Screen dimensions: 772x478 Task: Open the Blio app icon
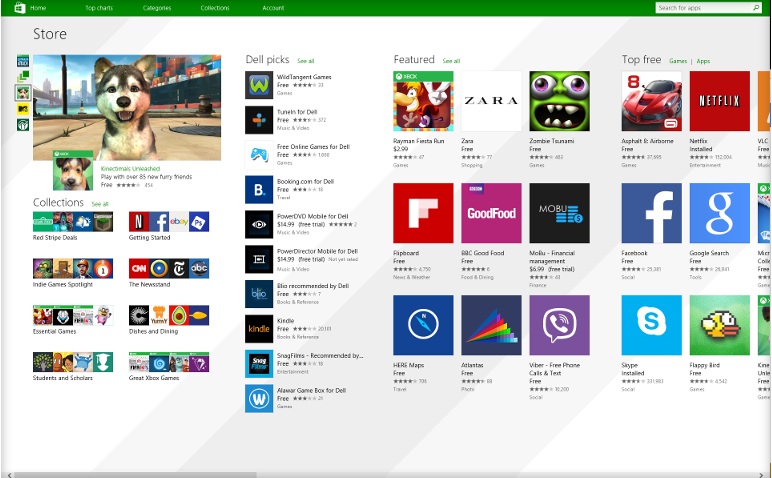click(259, 294)
